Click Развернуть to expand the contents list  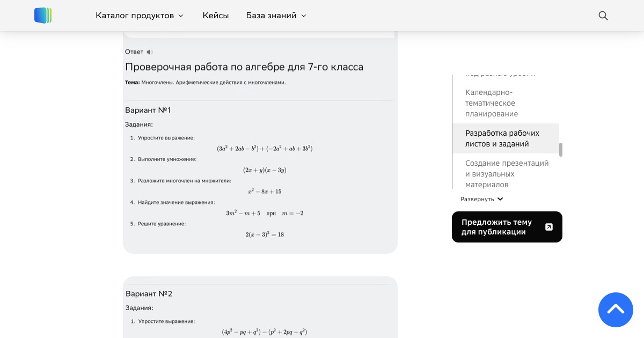click(x=482, y=199)
